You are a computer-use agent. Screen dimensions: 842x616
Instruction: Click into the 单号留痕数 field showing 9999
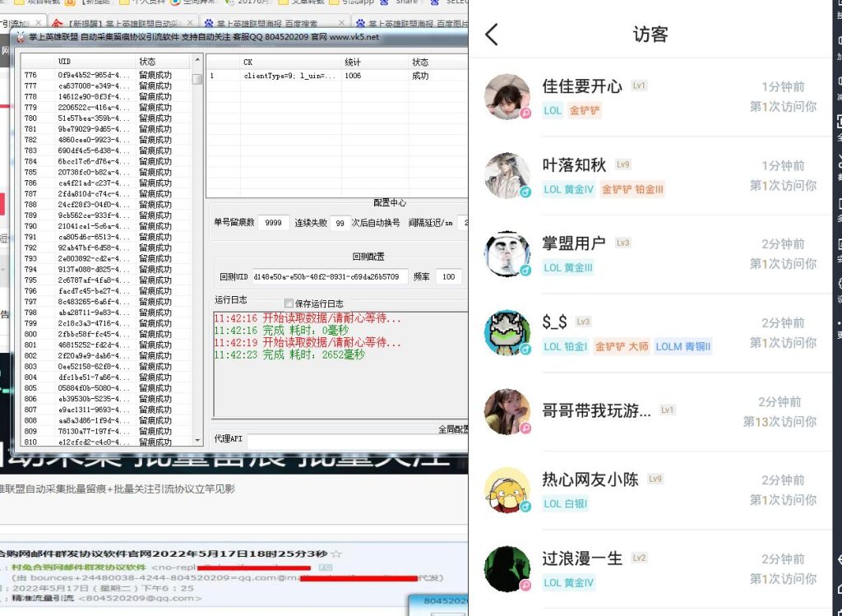pyautogui.click(x=272, y=224)
